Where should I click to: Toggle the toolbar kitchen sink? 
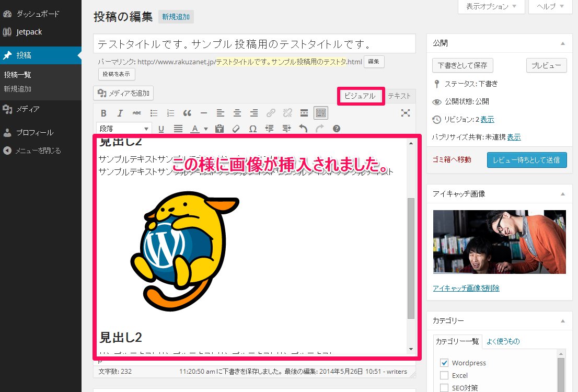pyautogui.click(x=321, y=113)
